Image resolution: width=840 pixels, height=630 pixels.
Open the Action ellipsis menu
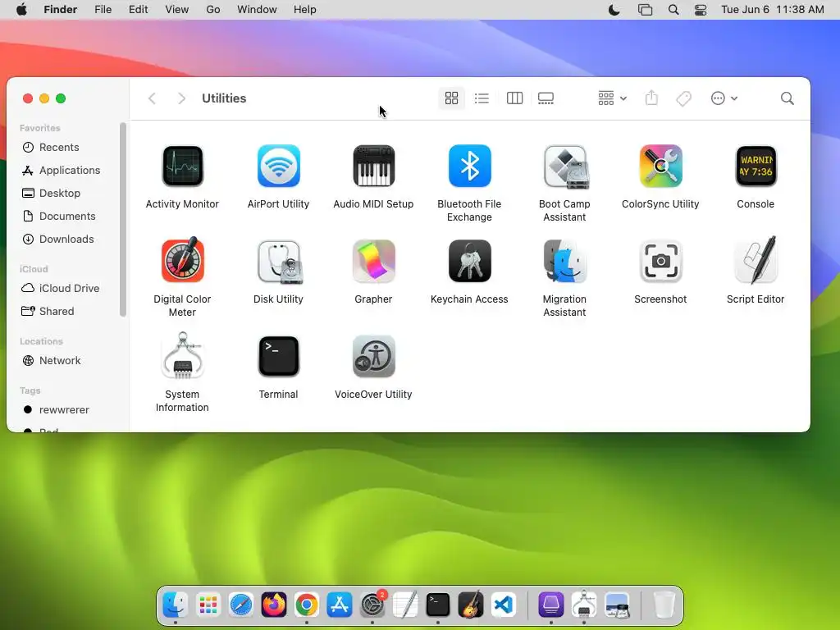724,98
